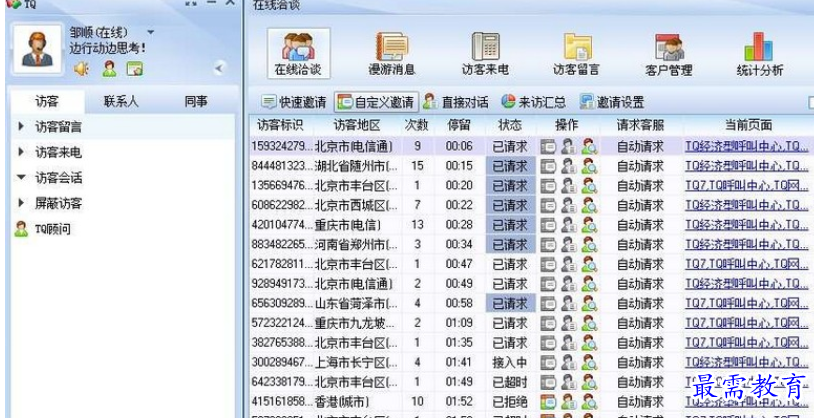Click colored invite icon in row 415161858
This screenshot has height=418, width=814.
pyautogui.click(x=548, y=401)
